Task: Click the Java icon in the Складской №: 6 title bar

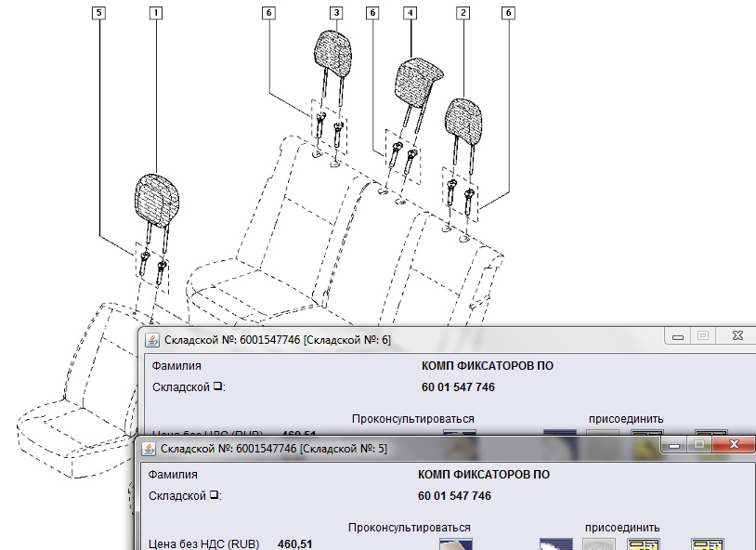Action: click(x=152, y=339)
